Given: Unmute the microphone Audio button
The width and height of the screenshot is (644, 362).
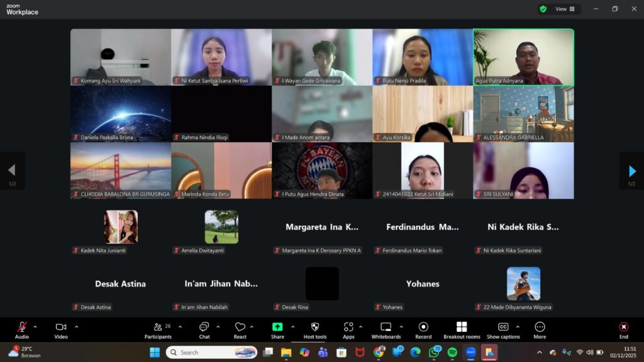Looking at the screenshot, I should coord(22,330).
